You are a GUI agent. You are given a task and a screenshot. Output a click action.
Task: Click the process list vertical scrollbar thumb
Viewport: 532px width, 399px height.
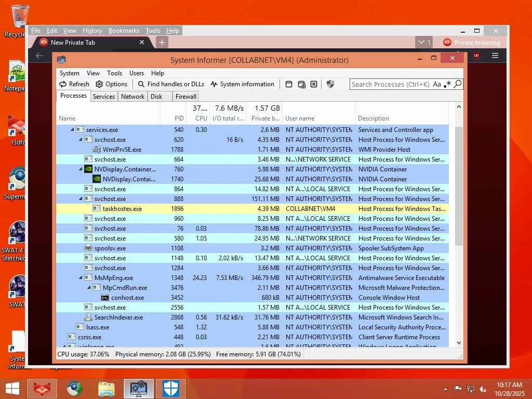[459, 186]
